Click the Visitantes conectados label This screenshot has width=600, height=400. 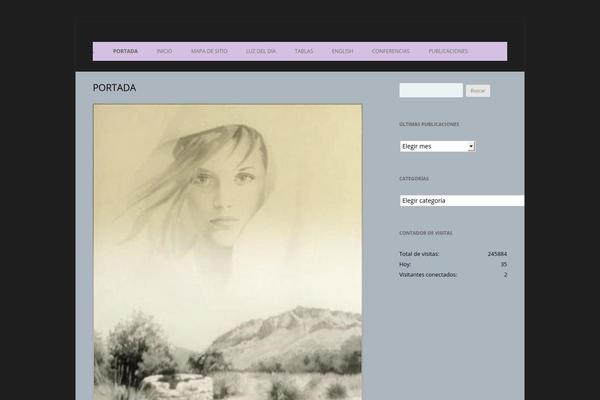[428, 274]
